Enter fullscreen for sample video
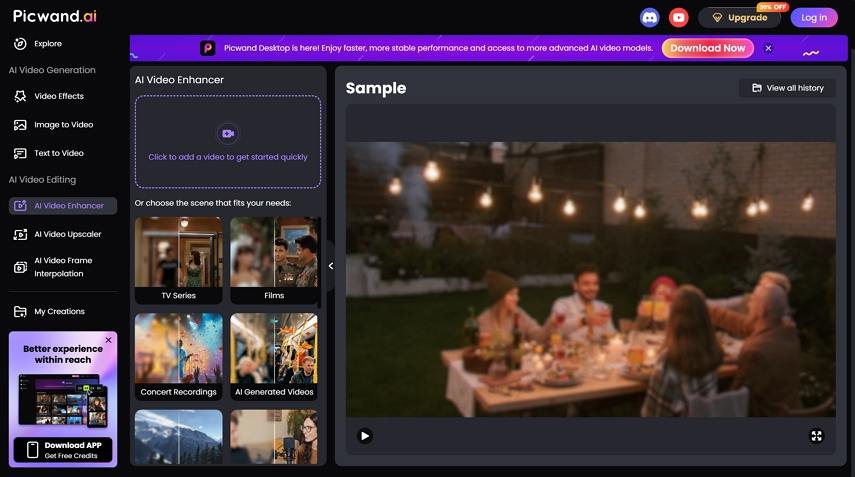The image size is (855, 477). coord(816,436)
